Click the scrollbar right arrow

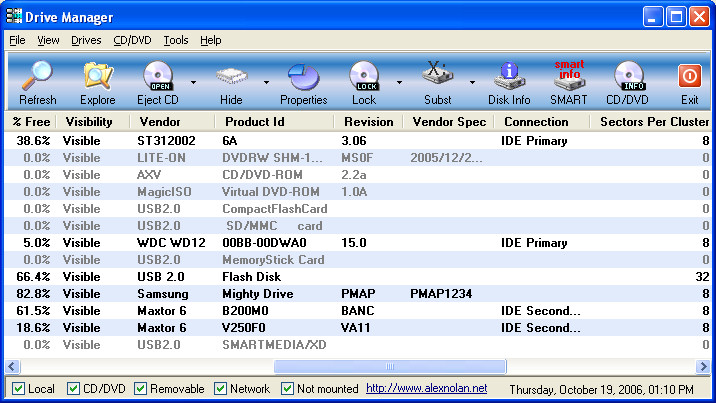[x=703, y=366]
